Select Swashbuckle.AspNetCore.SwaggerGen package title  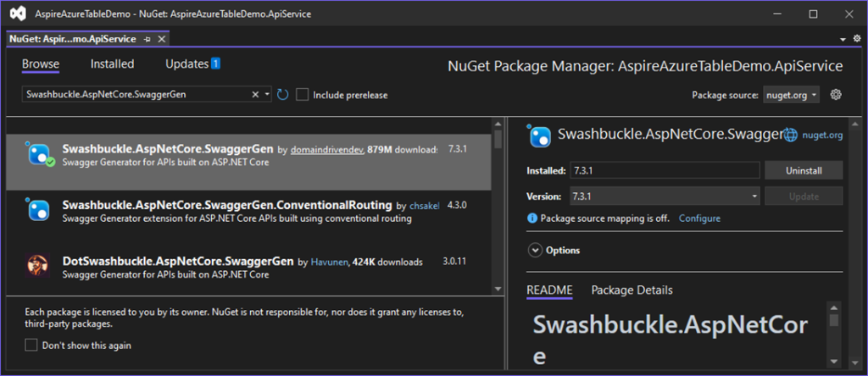[x=168, y=149]
